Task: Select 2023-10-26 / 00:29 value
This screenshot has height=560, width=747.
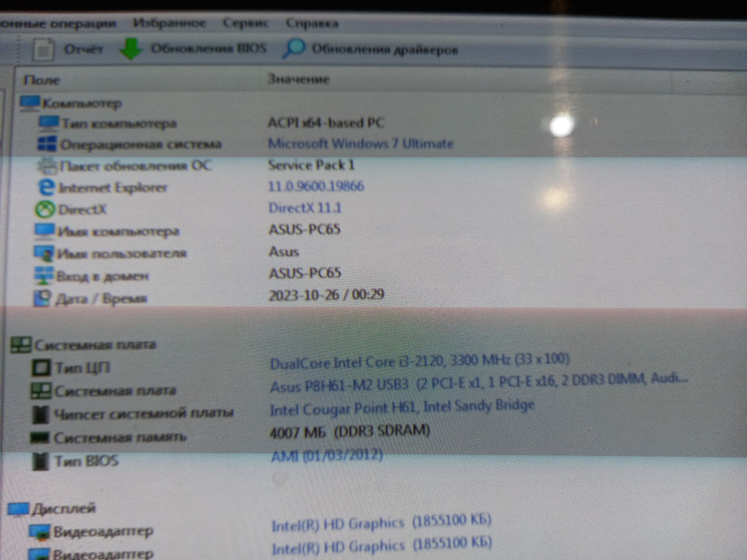Action: [326, 295]
